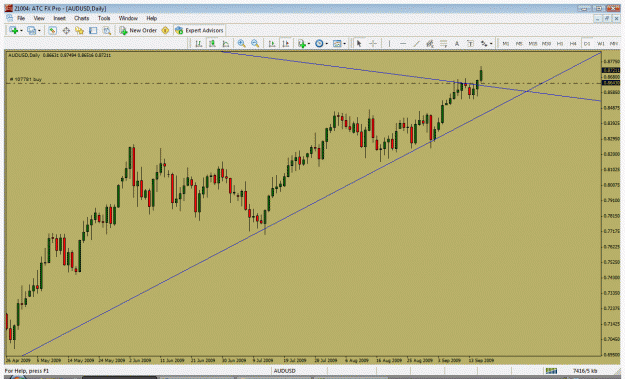Expand the Templates dropdown arrow

click(x=345, y=44)
